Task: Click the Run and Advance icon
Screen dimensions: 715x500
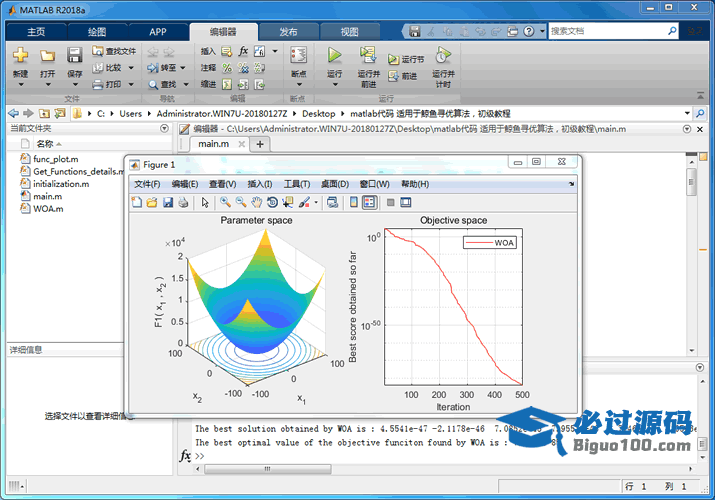Action: (x=368, y=55)
